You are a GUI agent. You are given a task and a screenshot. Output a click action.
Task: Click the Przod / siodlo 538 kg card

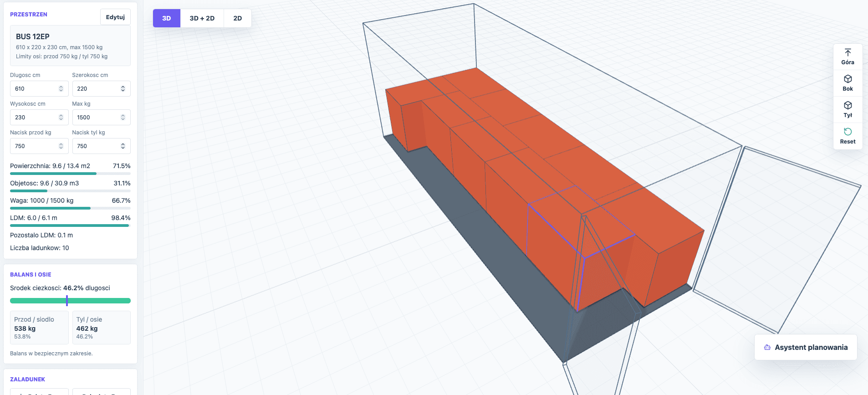point(39,328)
